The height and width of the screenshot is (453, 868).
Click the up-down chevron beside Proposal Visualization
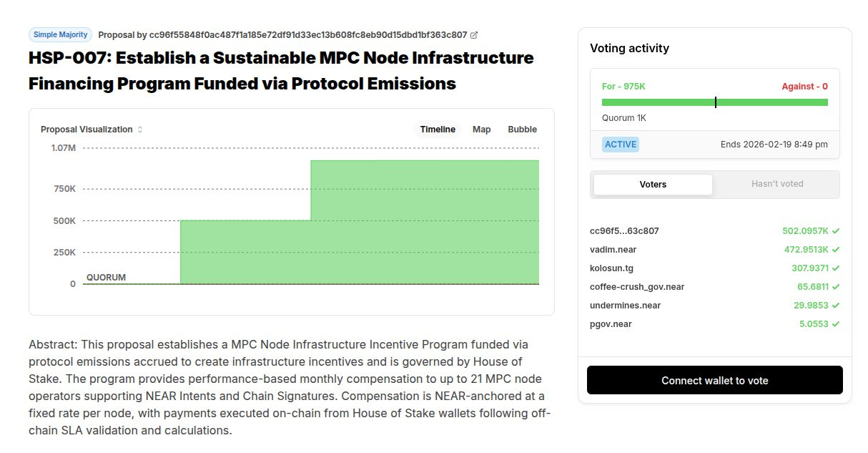(140, 130)
